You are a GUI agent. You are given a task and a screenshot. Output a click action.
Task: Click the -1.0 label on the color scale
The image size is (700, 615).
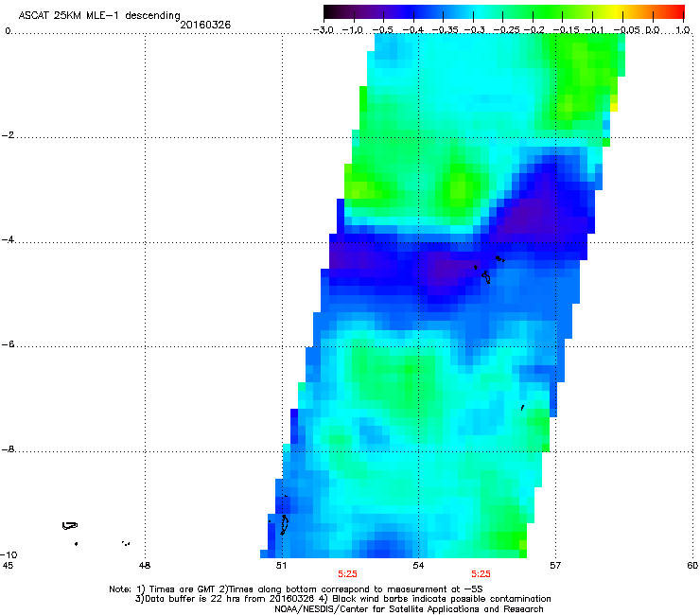(353, 30)
